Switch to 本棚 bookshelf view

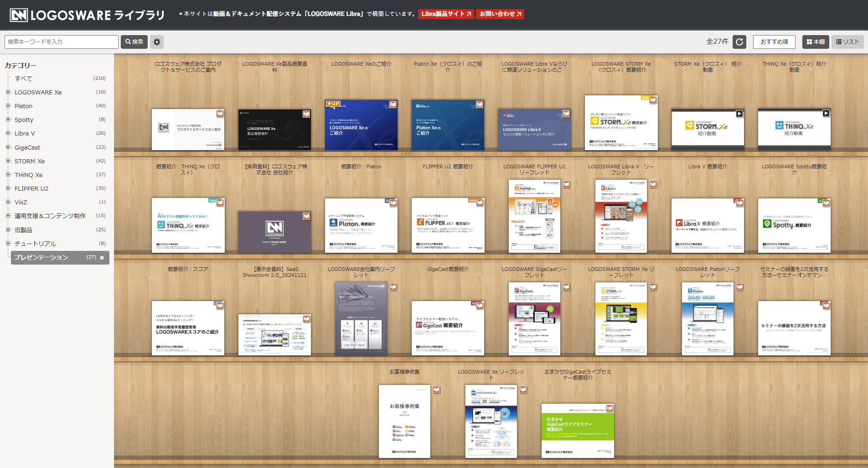click(x=816, y=42)
